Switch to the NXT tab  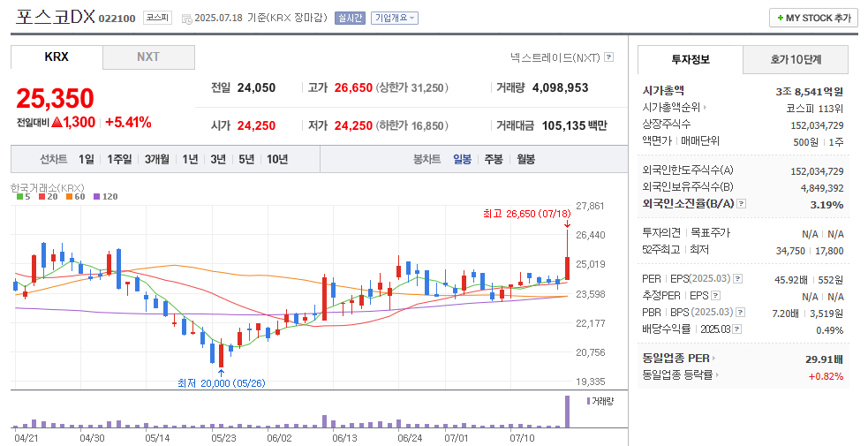pos(148,57)
